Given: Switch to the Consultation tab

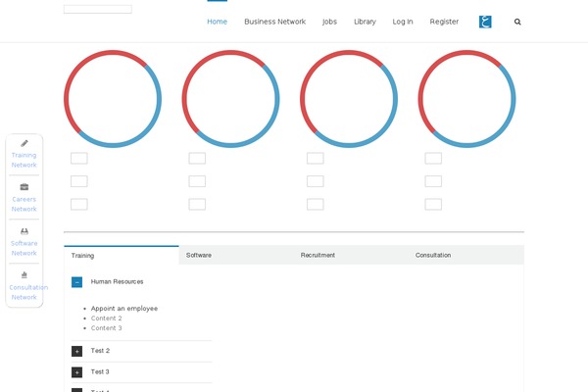Looking at the screenshot, I should click(466, 255).
